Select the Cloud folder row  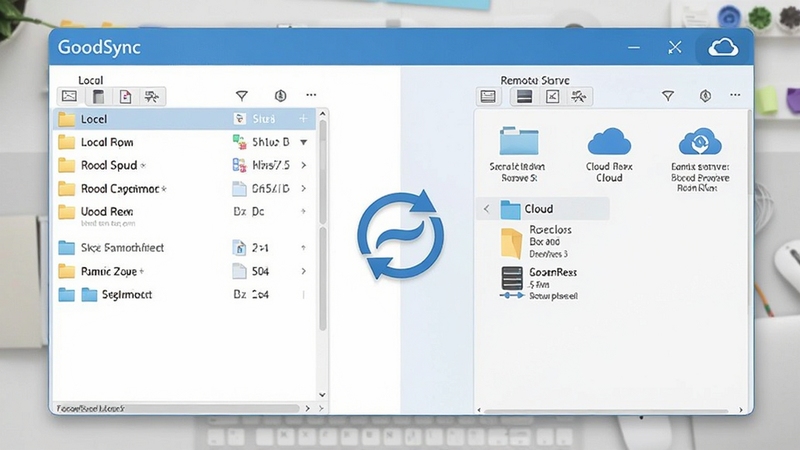pyautogui.click(x=543, y=209)
